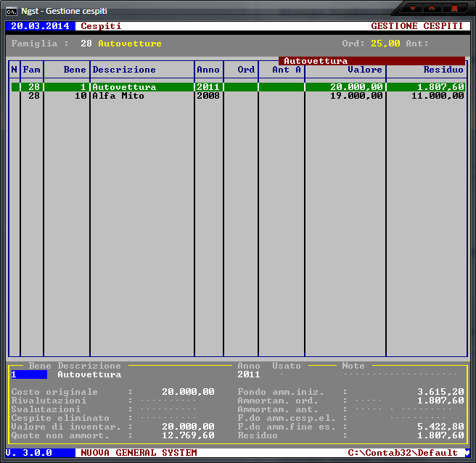
Task: Click the Fam column header
Action: click(x=31, y=70)
